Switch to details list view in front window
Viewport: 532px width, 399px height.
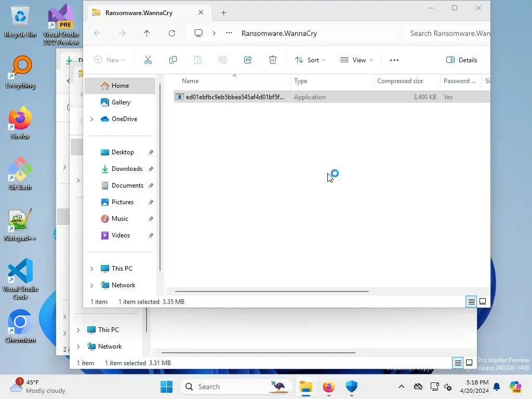click(471, 301)
